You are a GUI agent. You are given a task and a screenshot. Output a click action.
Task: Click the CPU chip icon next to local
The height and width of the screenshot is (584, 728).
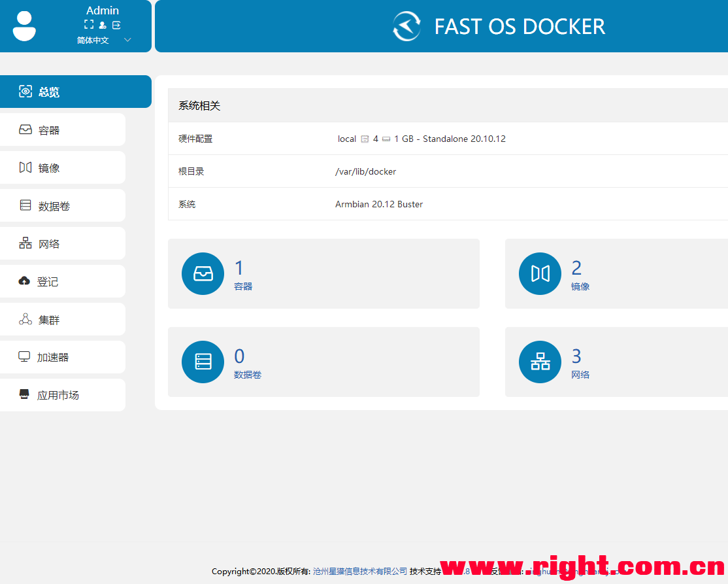365,139
